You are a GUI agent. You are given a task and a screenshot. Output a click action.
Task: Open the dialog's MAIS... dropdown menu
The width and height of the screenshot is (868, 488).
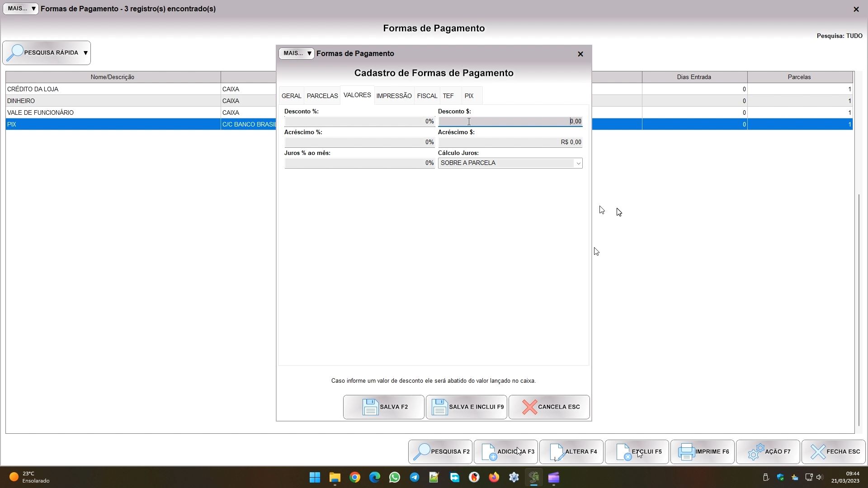click(297, 53)
